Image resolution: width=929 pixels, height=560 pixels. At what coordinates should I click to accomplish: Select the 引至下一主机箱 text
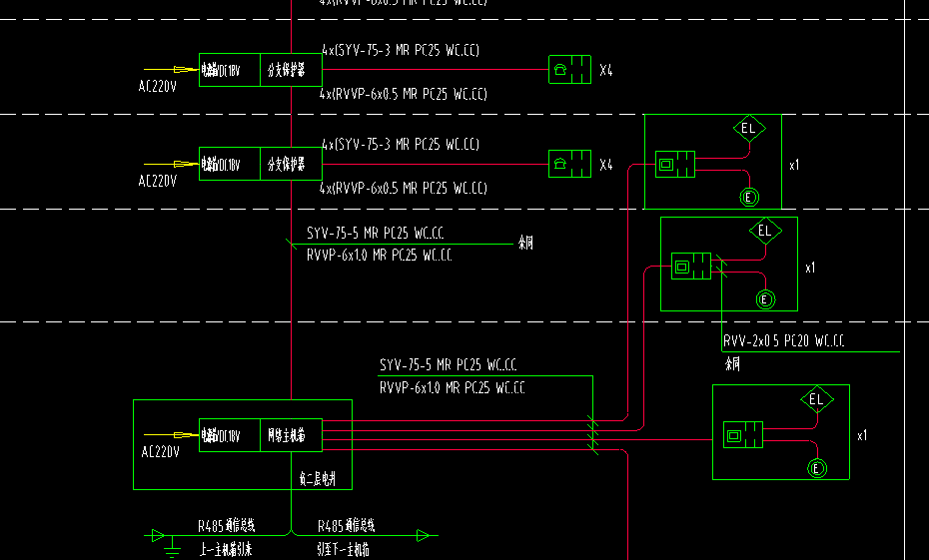[343, 550]
